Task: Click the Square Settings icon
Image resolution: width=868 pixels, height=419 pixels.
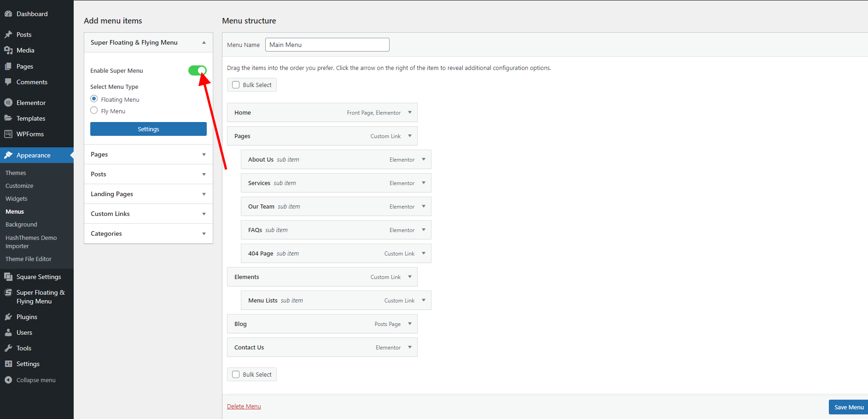Action: coord(8,277)
